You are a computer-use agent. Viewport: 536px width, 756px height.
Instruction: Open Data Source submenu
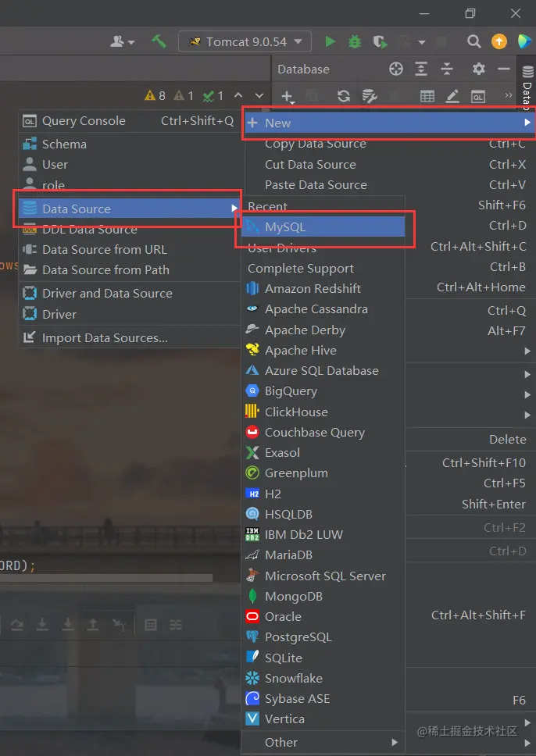pos(128,209)
